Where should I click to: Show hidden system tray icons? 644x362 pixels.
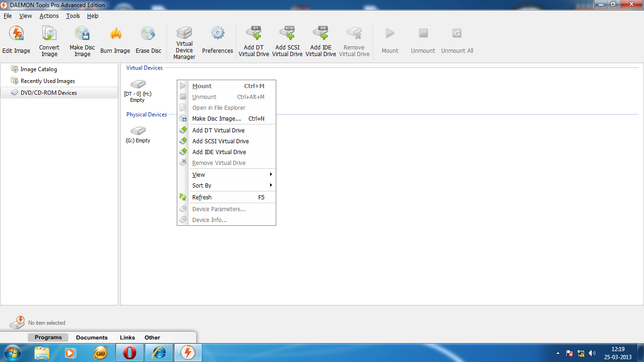click(558, 353)
